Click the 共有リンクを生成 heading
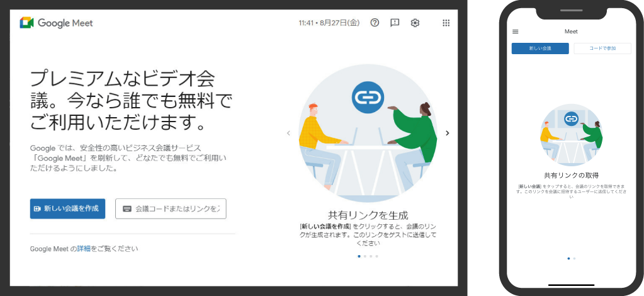The height and width of the screenshot is (296, 644). coord(368,215)
